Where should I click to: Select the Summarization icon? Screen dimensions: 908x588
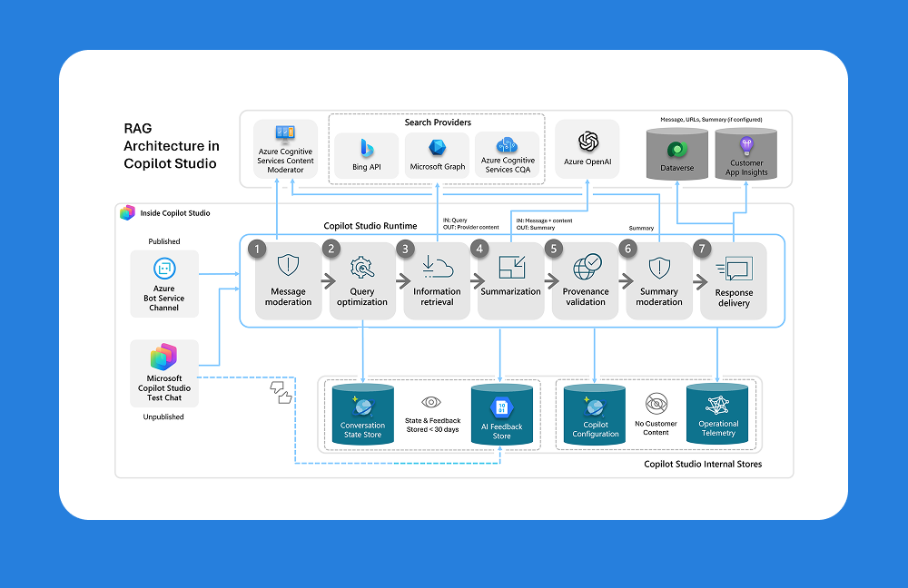click(x=512, y=268)
